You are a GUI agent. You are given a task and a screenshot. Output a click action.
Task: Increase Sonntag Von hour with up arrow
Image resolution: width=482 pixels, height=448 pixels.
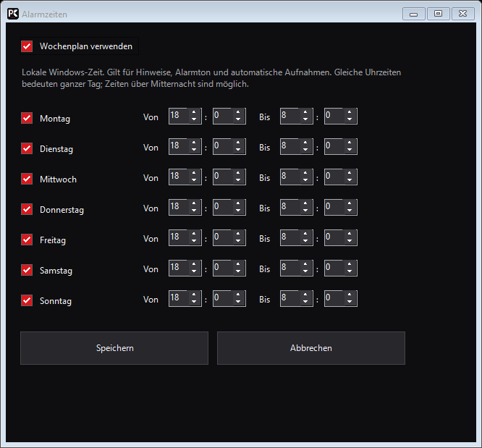[194, 295]
